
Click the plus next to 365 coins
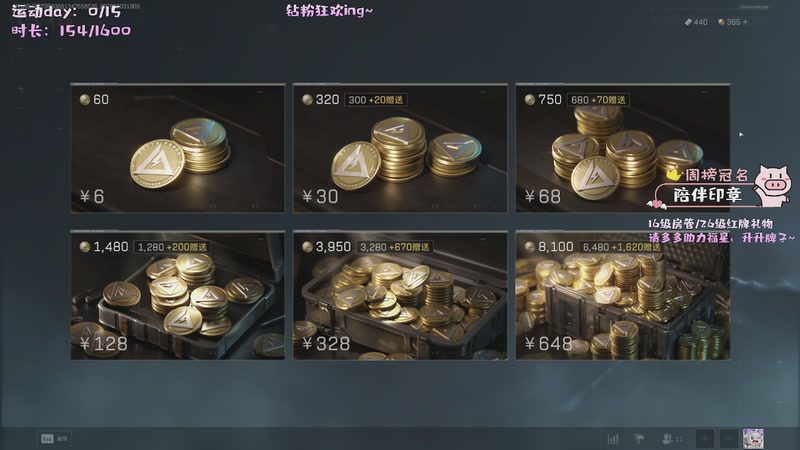745,22
